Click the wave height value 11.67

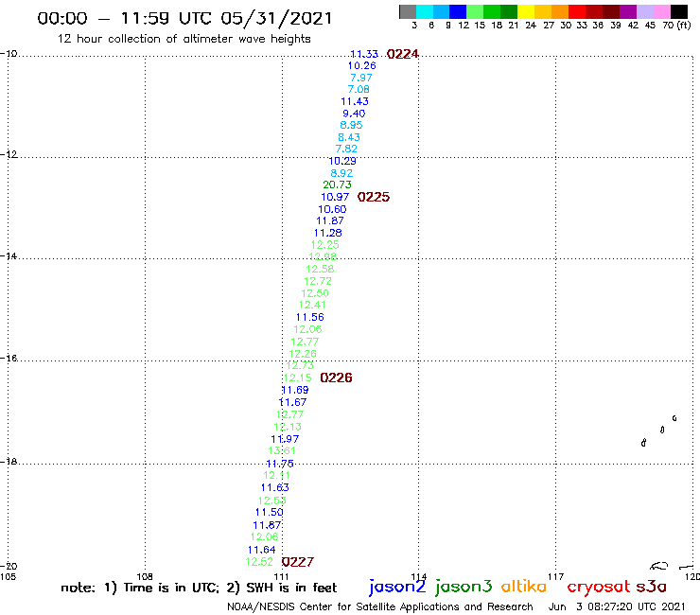pos(292,402)
